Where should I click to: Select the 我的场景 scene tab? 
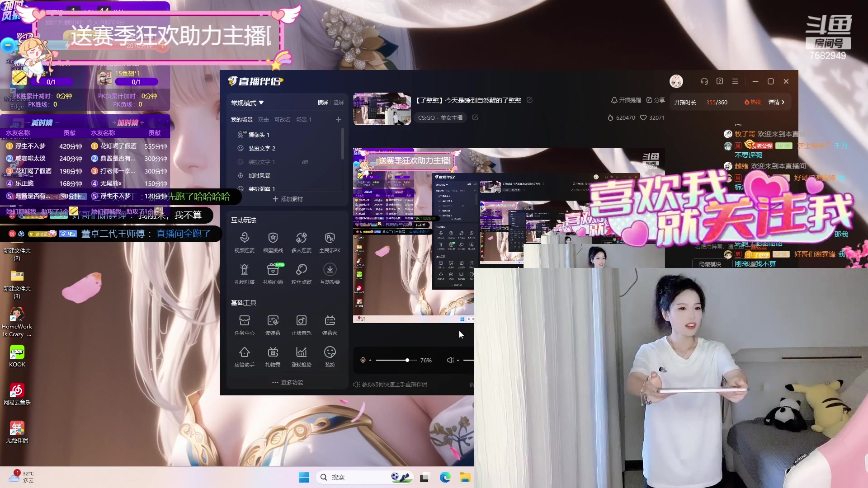coord(242,120)
